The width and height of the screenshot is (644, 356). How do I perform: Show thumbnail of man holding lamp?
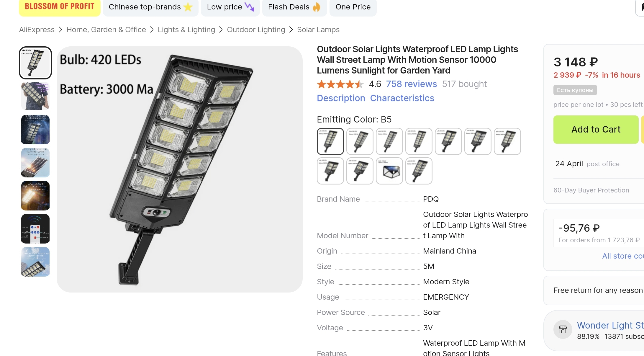35,96
